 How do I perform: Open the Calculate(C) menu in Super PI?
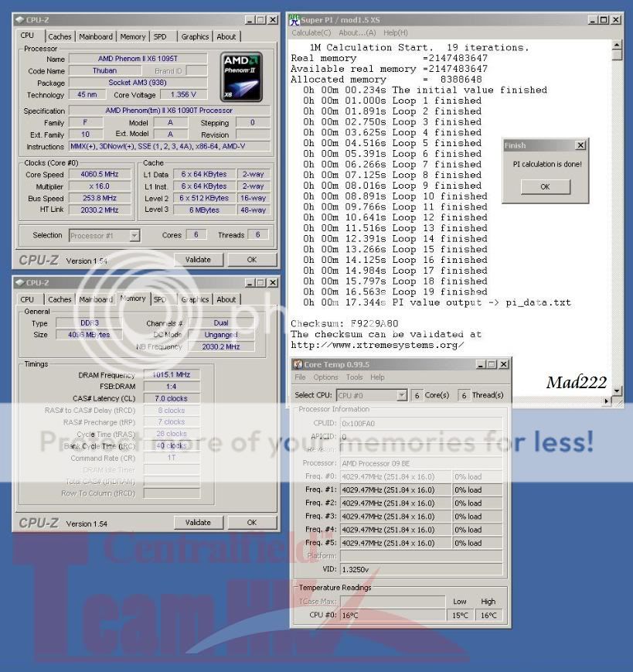(311, 32)
